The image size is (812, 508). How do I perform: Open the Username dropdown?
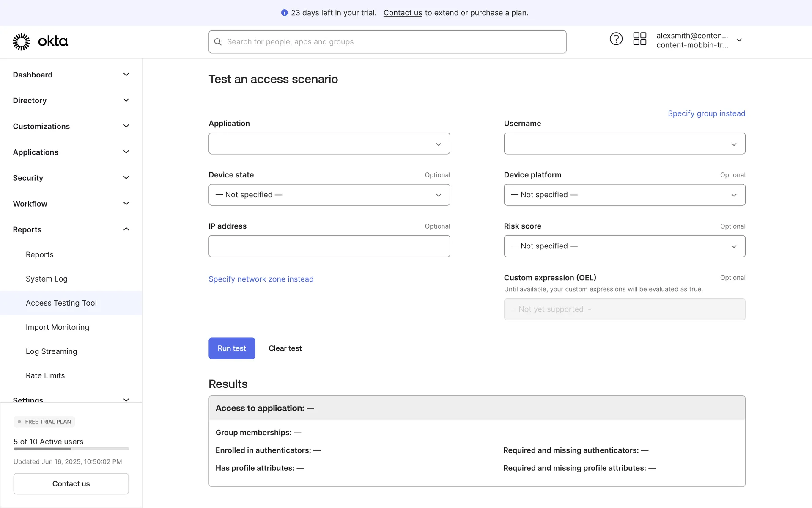point(624,144)
